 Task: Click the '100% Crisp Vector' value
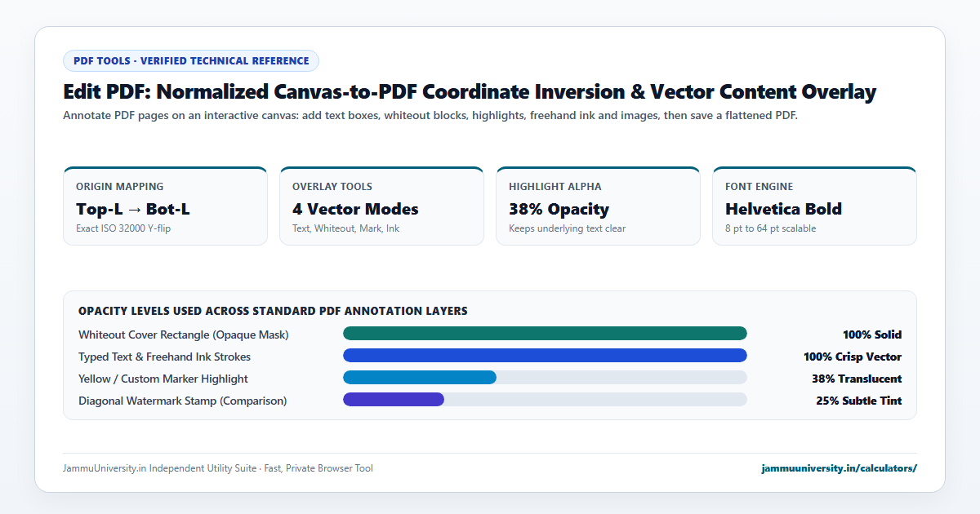click(853, 357)
